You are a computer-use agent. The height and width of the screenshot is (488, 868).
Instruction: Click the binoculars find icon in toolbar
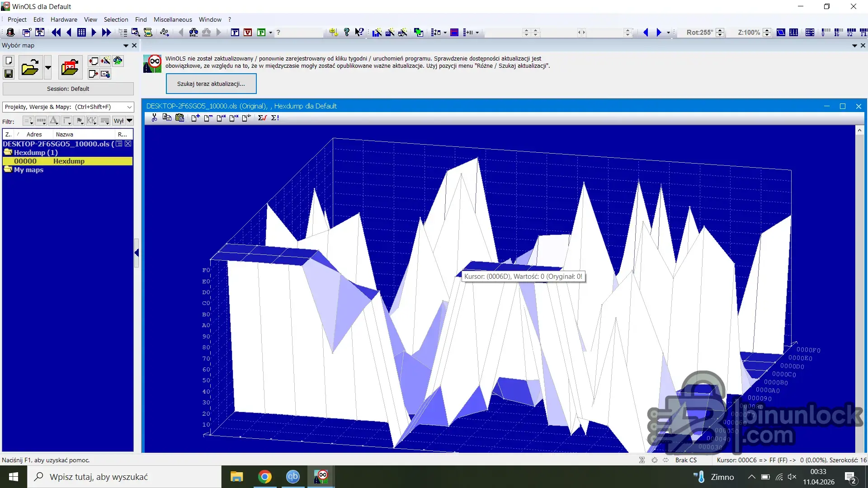pyautogui.click(x=193, y=32)
